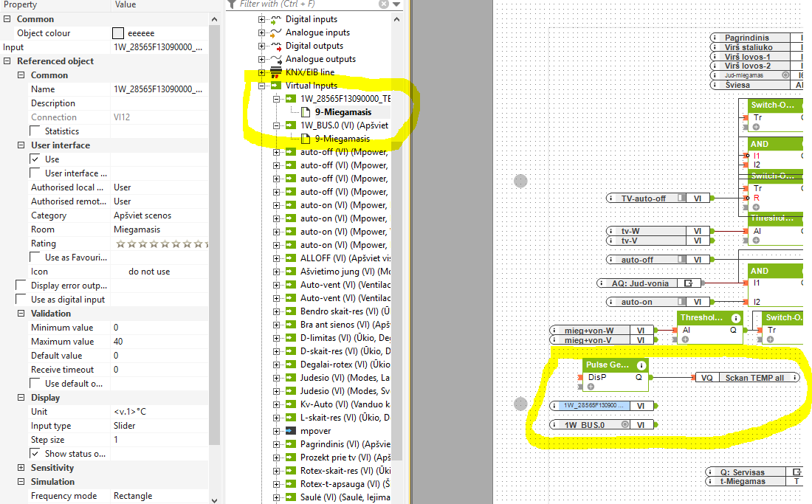Select Prozekt prie tv (VI) tree item
The width and height of the screenshot is (812, 504).
coord(345,458)
